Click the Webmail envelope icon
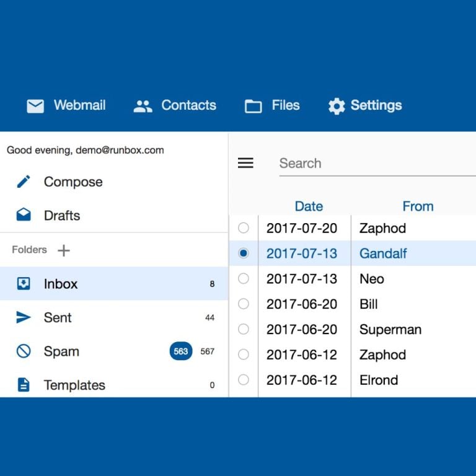This screenshot has height=476, width=476. pyautogui.click(x=35, y=106)
